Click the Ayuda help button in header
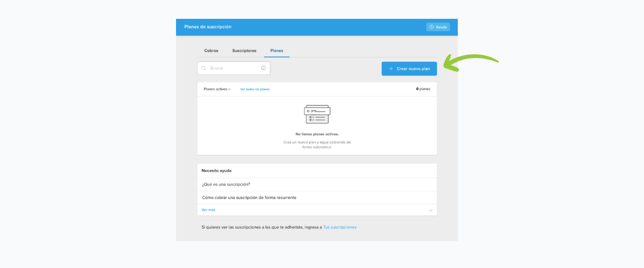The width and height of the screenshot is (644, 268). click(438, 27)
